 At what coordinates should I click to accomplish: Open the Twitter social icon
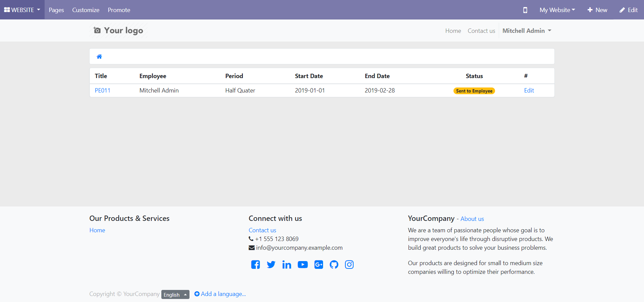[x=271, y=265]
